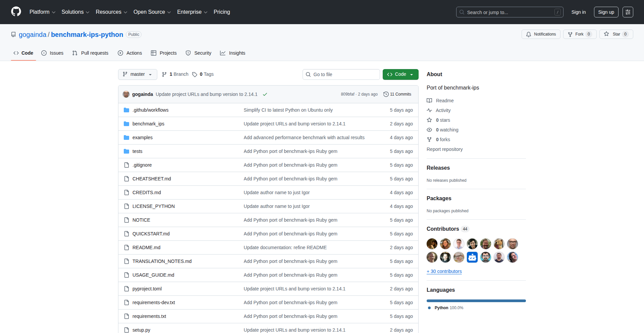Open the Pull requests tab
The width and height of the screenshot is (644, 333).
coord(91,53)
